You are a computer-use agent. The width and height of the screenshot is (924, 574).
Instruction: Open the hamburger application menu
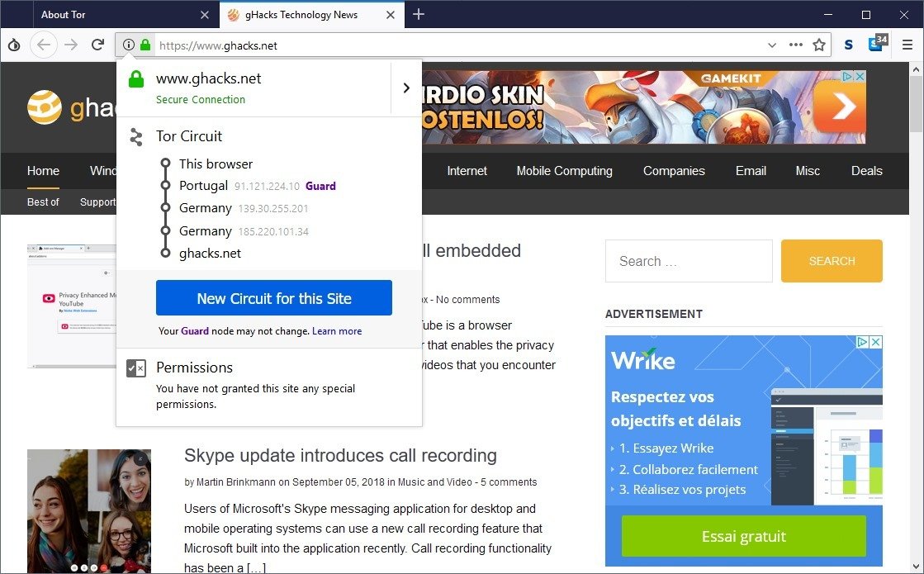pyautogui.click(x=907, y=45)
